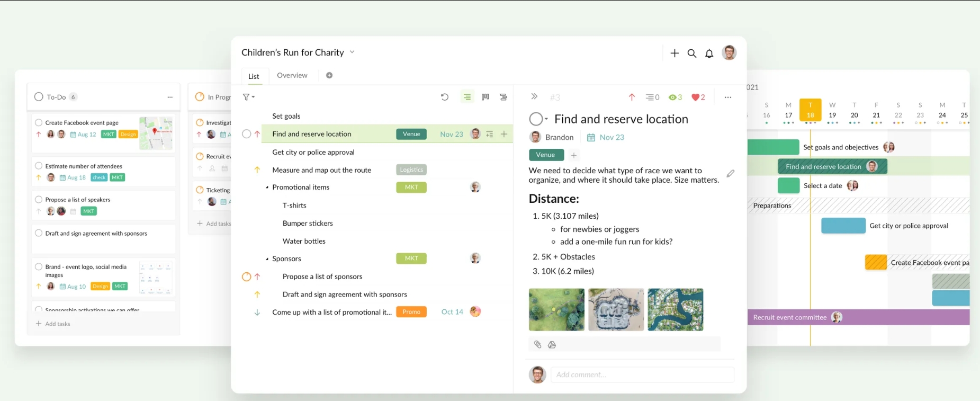The image size is (980, 401).
Task: Open the map thumbnail on Facebook event card
Action: (156, 133)
